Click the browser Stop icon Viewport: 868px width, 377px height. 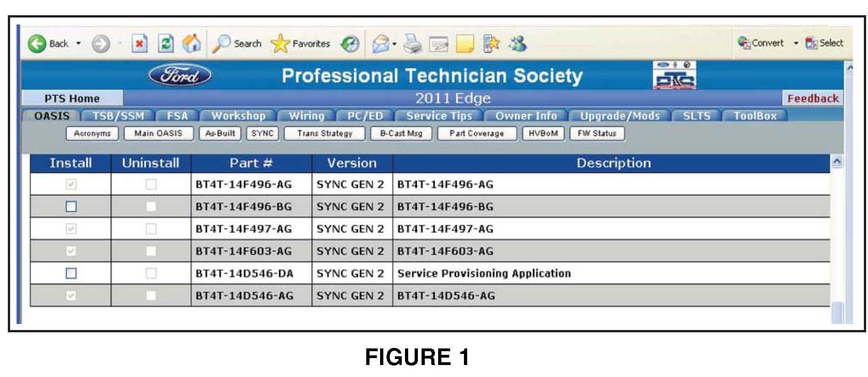pos(139,44)
